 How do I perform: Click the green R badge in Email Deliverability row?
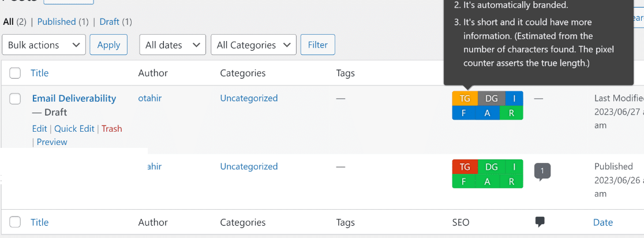pyautogui.click(x=511, y=113)
